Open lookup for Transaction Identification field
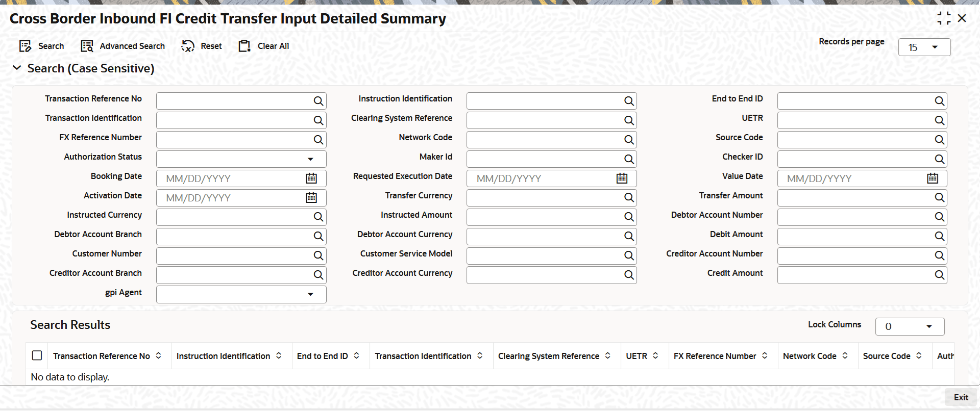 point(318,120)
